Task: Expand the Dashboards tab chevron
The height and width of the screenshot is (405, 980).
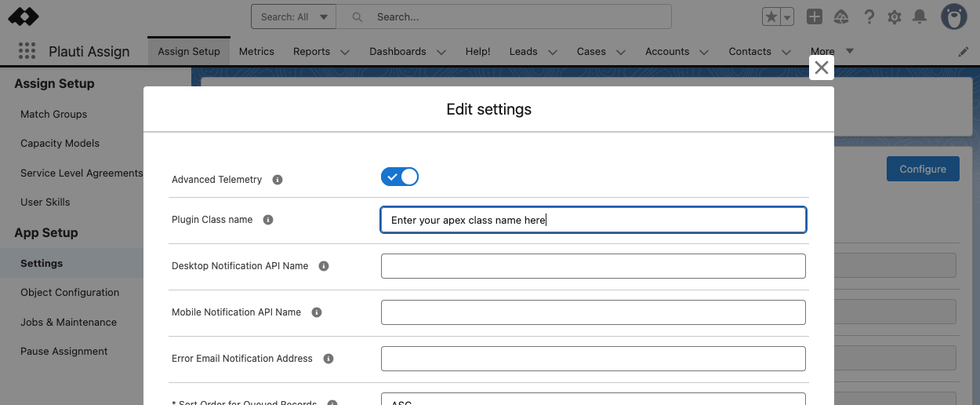Action: coord(441,53)
